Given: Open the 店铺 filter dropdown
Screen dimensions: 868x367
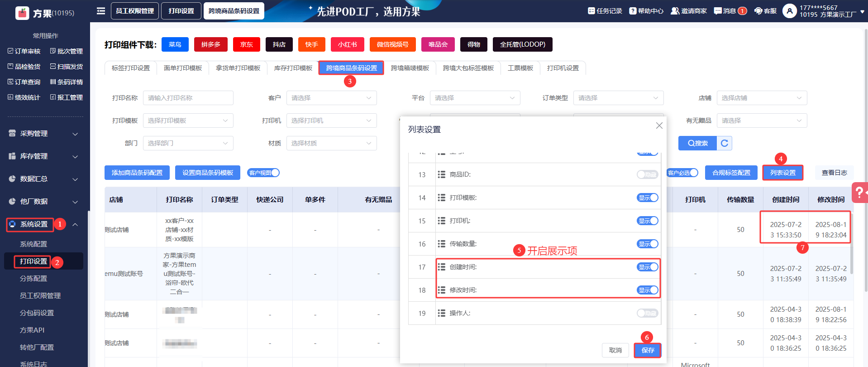Looking at the screenshot, I should coord(762,98).
